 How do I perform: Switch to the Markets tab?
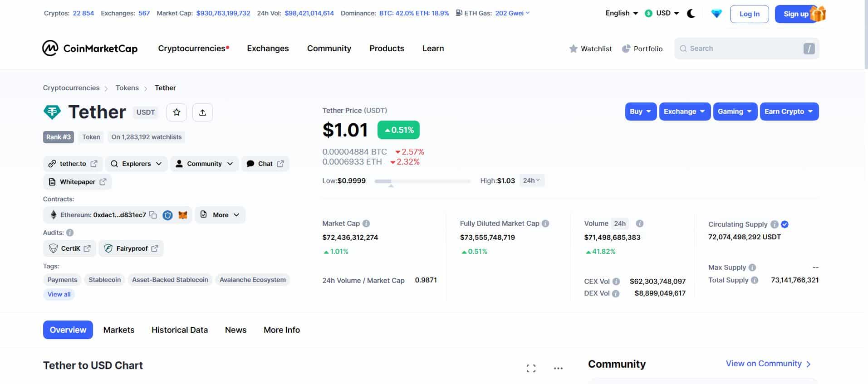point(119,330)
